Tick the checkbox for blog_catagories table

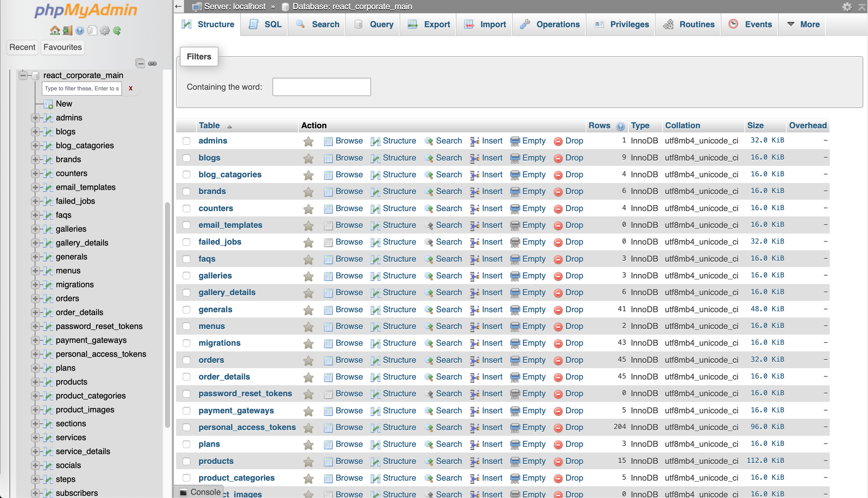pos(186,174)
